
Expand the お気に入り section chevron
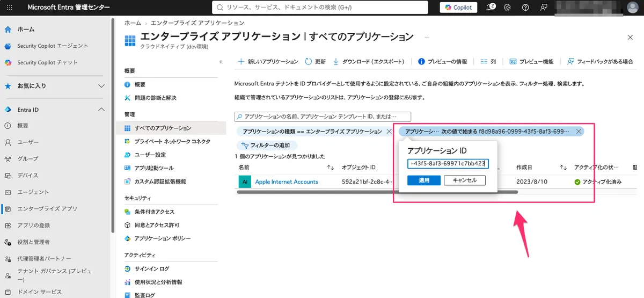tap(101, 86)
